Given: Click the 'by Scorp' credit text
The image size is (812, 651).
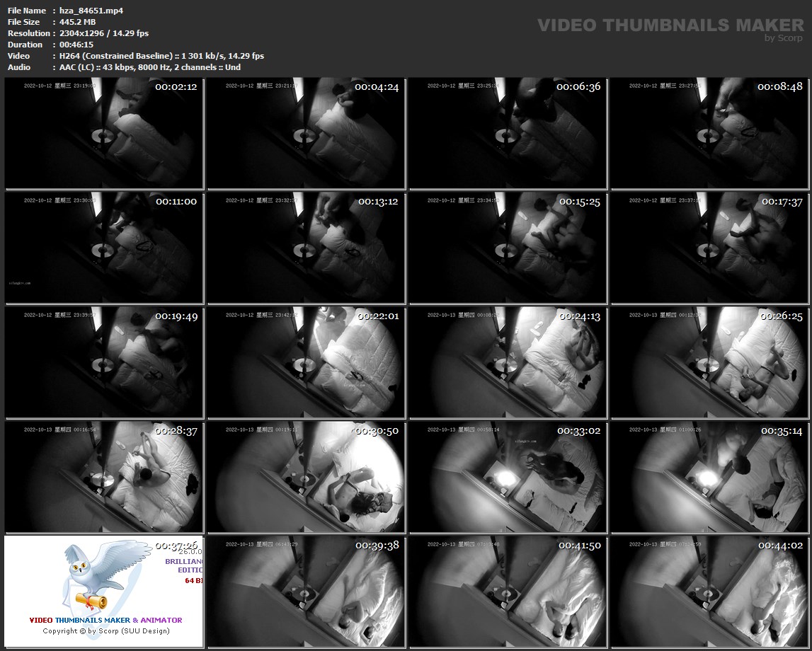Looking at the screenshot, I should [x=784, y=38].
